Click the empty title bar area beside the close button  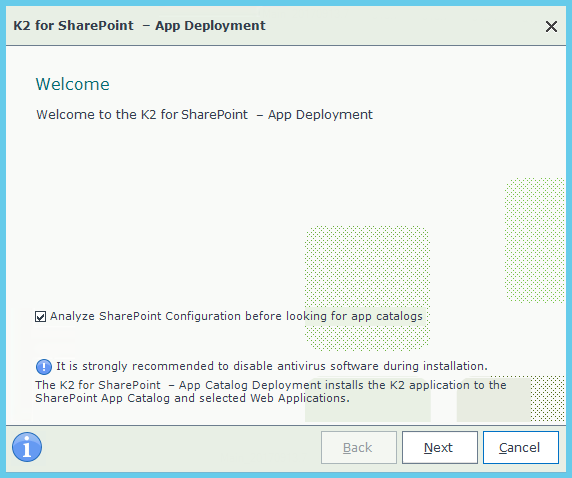point(401,26)
